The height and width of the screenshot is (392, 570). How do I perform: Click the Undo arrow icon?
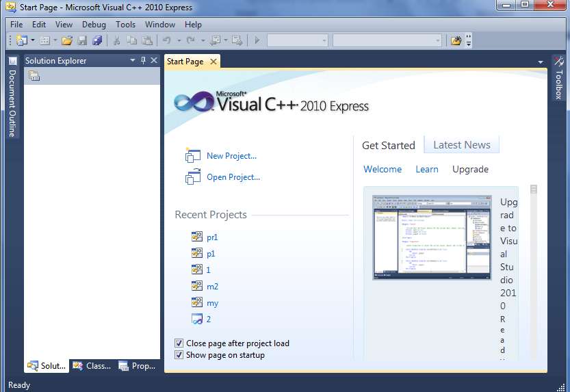click(166, 40)
